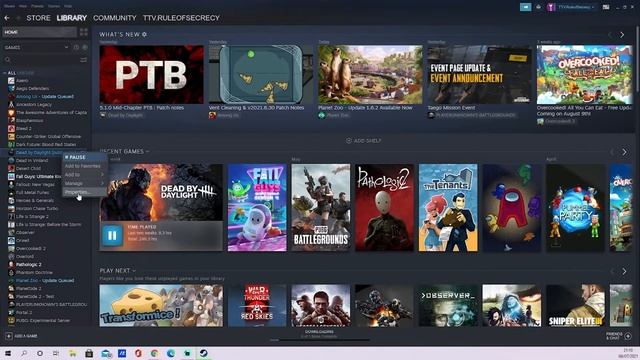Viewport: 640px width, 360px height.
Task: Open the Library tab
Action: click(x=71, y=18)
